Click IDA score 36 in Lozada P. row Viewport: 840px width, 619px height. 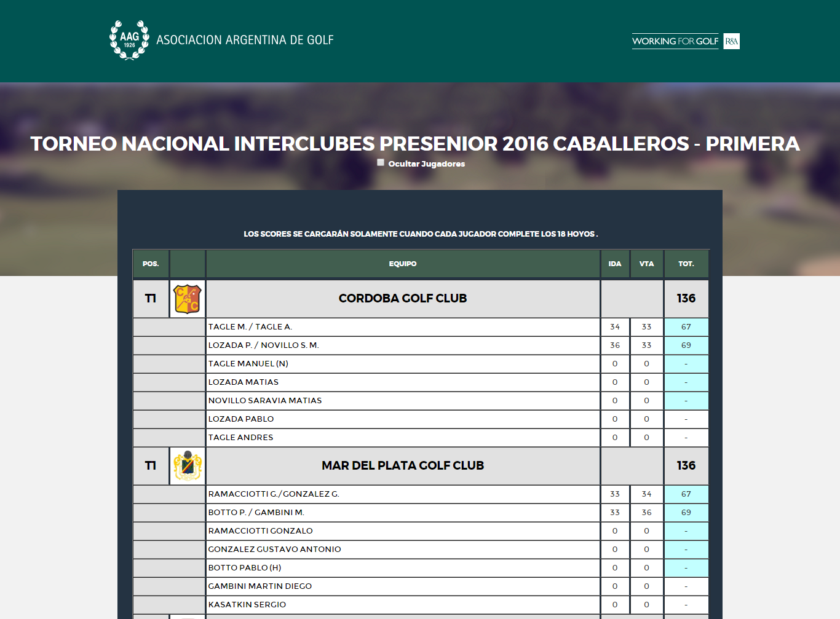615,345
